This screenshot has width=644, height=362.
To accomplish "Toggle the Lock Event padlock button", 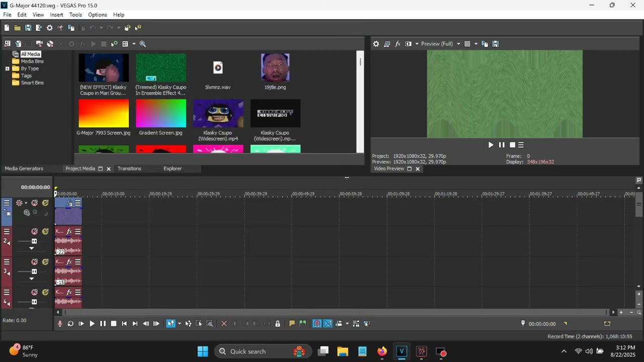I will click(277, 324).
